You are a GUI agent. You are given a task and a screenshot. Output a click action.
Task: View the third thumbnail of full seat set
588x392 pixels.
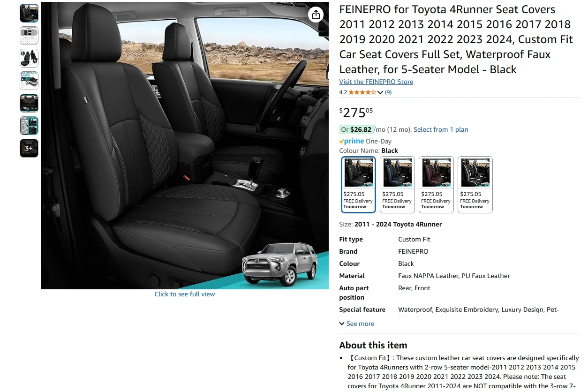[x=29, y=58]
